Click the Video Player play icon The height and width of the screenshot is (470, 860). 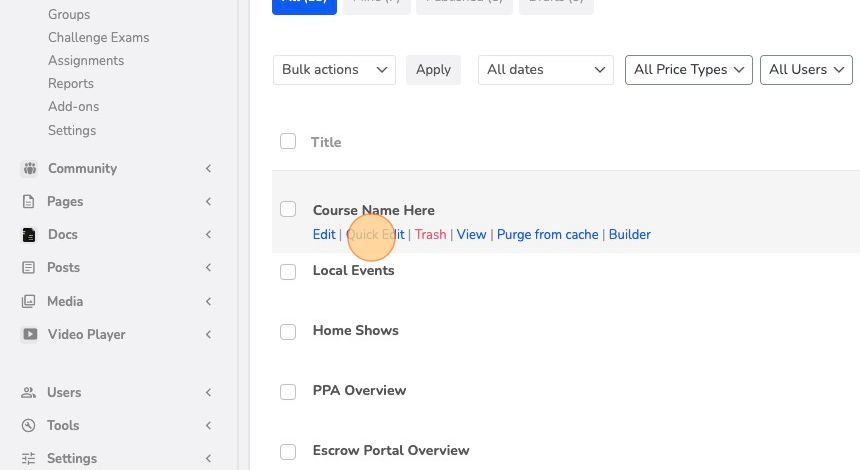pos(30,334)
